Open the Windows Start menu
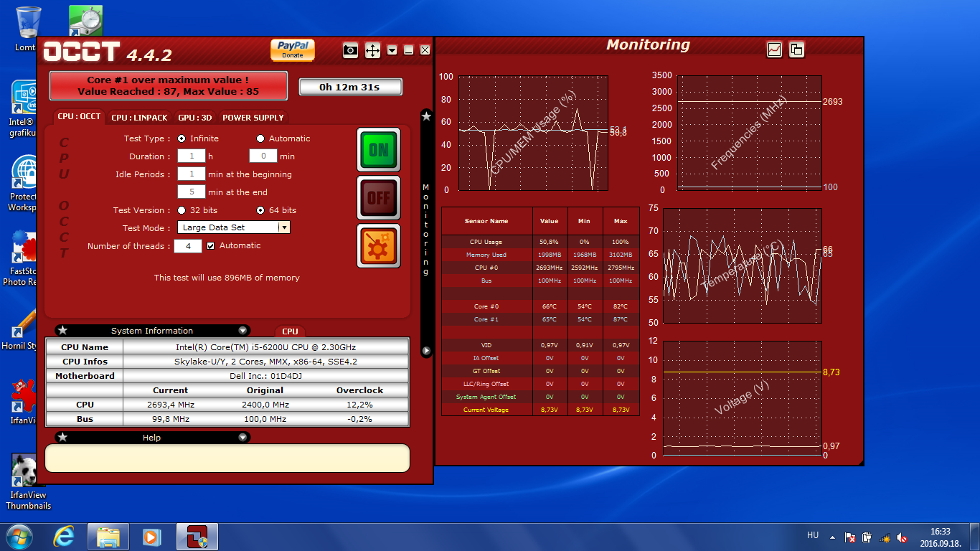This screenshot has height=551, width=980. [x=19, y=537]
